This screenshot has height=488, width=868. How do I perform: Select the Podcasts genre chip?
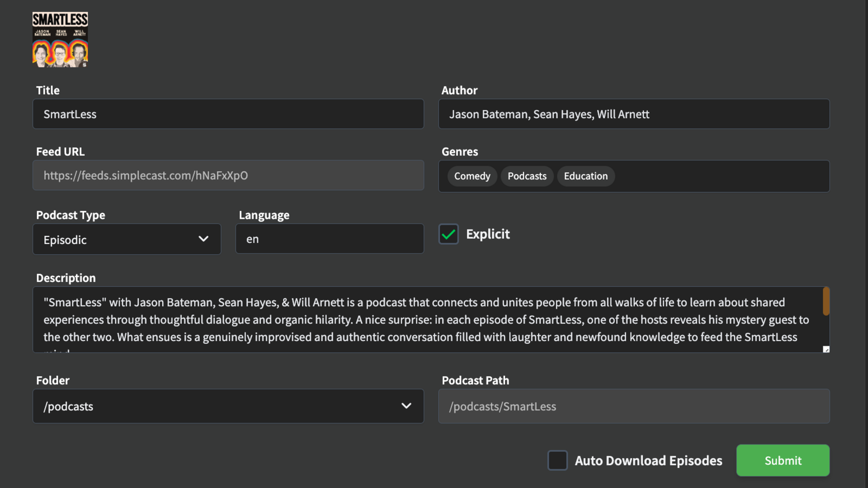click(527, 176)
